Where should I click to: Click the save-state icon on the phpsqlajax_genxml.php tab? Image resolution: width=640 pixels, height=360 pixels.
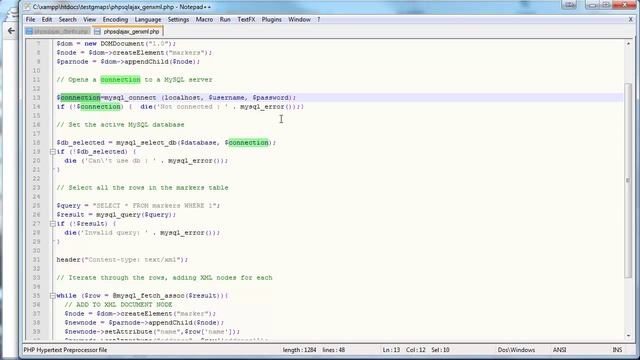tap(97, 31)
